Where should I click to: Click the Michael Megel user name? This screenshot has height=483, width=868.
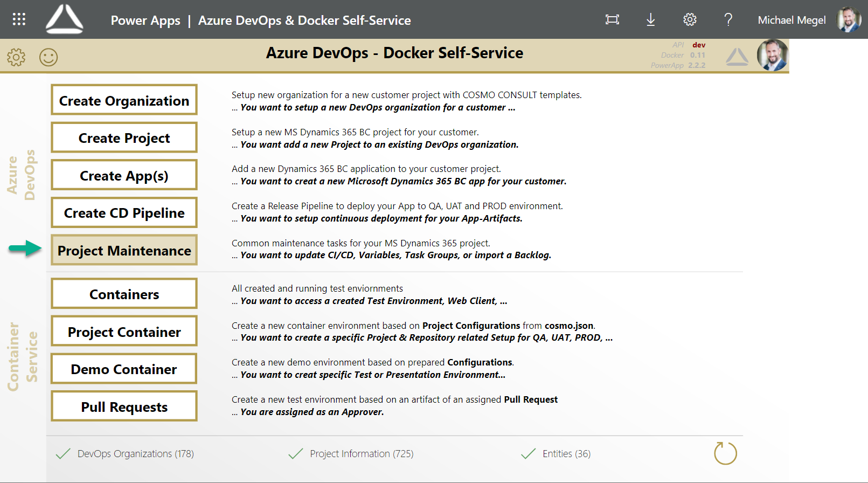791,20
